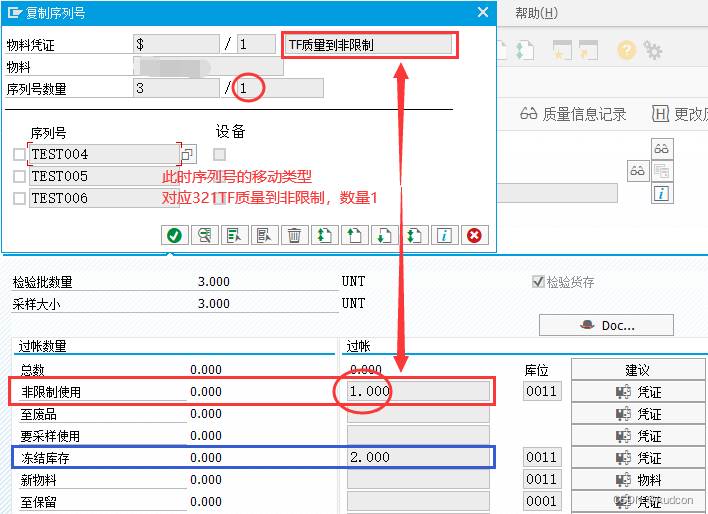Click 物料 button in 新物料 row
708x514 pixels.
(x=638, y=480)
